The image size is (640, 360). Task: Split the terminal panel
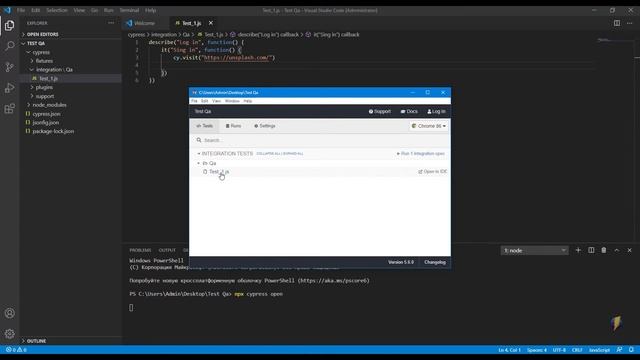(x=591, y=250)
